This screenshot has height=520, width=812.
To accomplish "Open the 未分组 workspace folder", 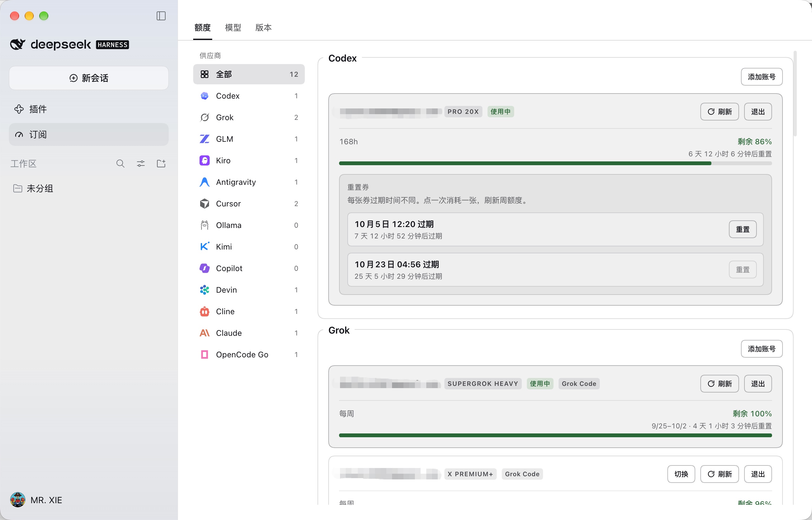I will pyautogui.click(x=88, y=188).
